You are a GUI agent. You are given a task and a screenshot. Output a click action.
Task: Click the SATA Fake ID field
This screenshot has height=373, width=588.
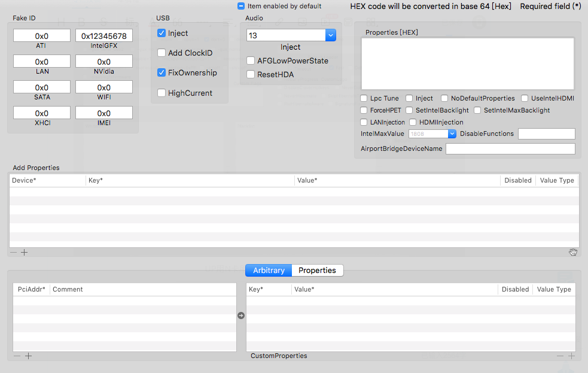[x=42, y=87]
